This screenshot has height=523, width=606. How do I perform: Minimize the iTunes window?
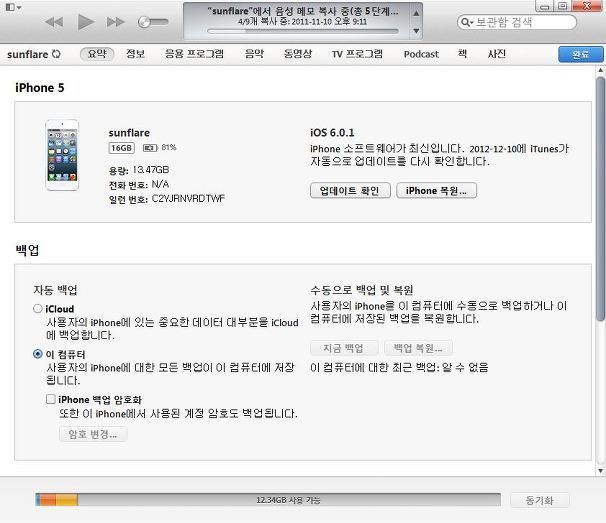(545, 7)
